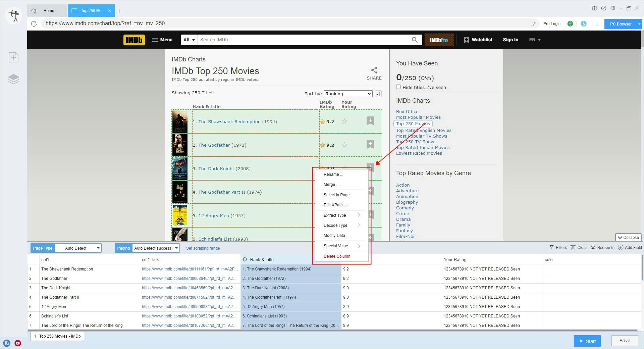Focus the Search IMDb field
The image size is (644, 349).
click(304, 40)
